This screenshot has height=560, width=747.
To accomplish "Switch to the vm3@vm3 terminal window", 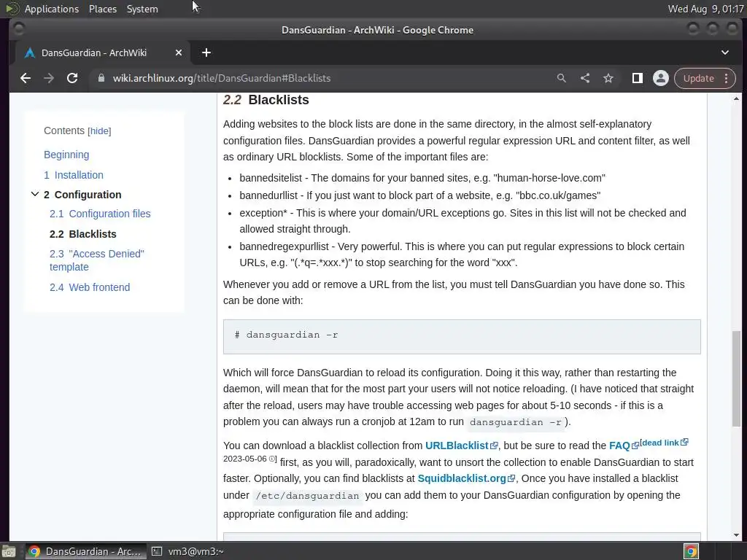I will coord(187,551).
